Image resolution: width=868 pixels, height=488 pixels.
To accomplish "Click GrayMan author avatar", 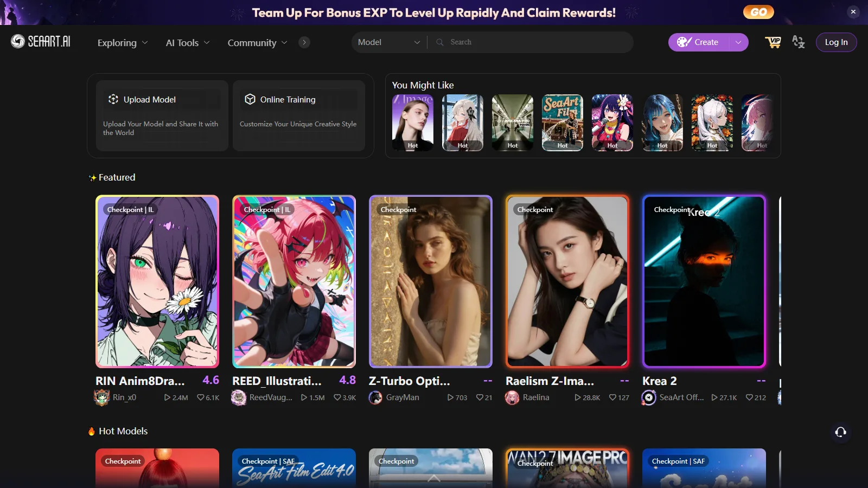I will [x=375, y=397].
